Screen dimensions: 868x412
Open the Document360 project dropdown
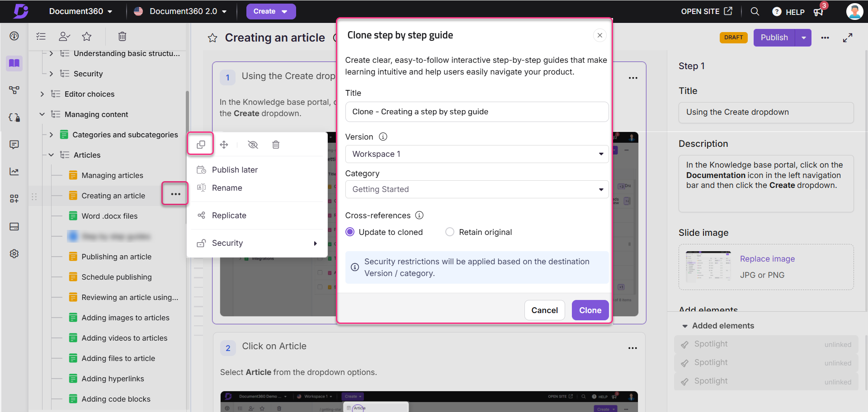80,11
